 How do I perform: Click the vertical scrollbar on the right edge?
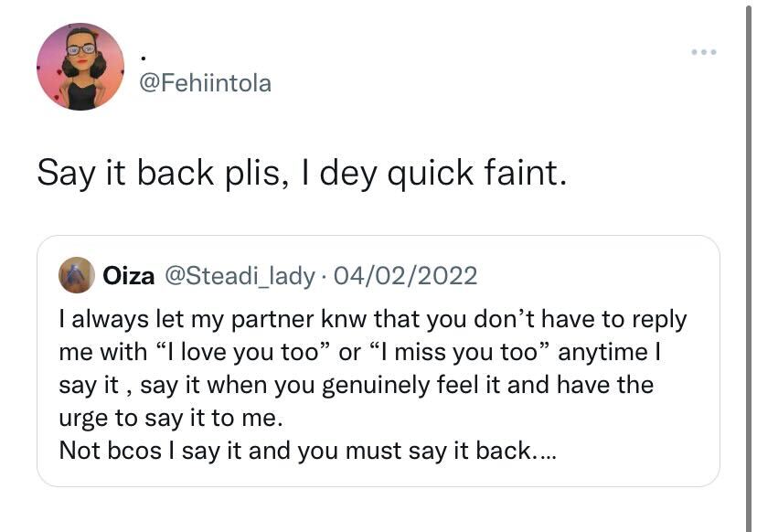tap(750, 265)
